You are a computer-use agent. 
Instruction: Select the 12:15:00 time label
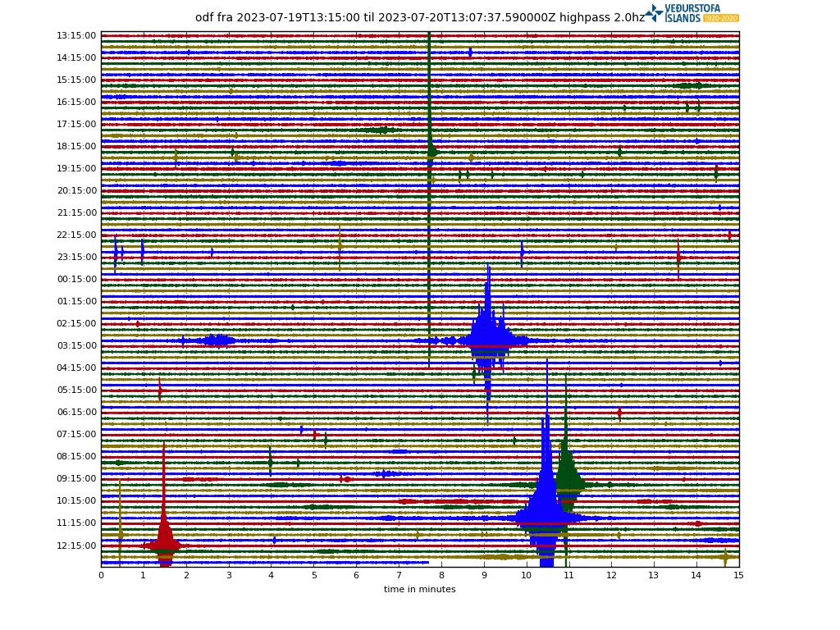(x=76, y=546)
